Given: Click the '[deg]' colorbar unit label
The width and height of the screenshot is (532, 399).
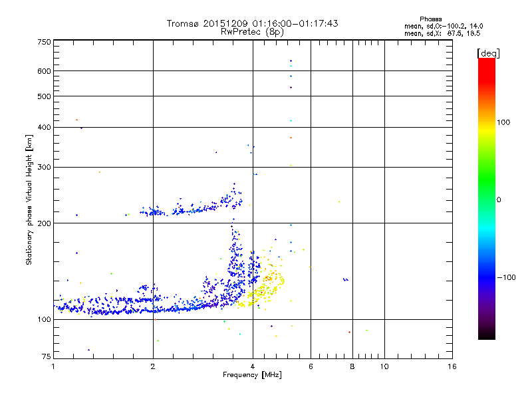Looking at the screenshot, I should [488, 53].
